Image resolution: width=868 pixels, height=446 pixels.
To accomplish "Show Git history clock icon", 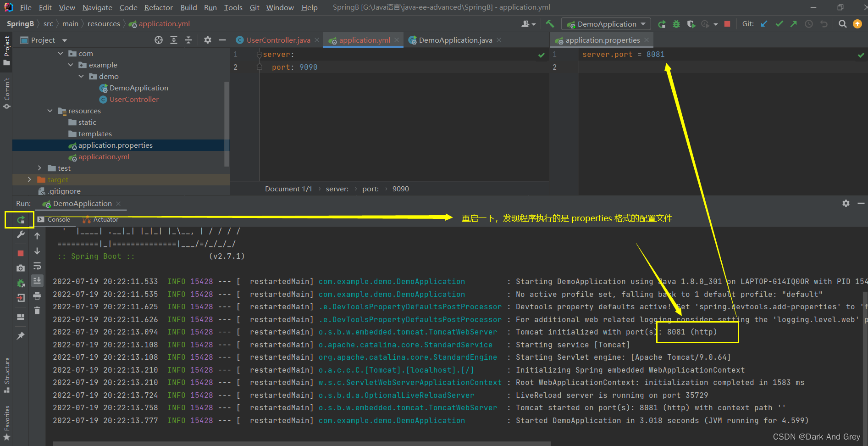I will pos(809,24).
